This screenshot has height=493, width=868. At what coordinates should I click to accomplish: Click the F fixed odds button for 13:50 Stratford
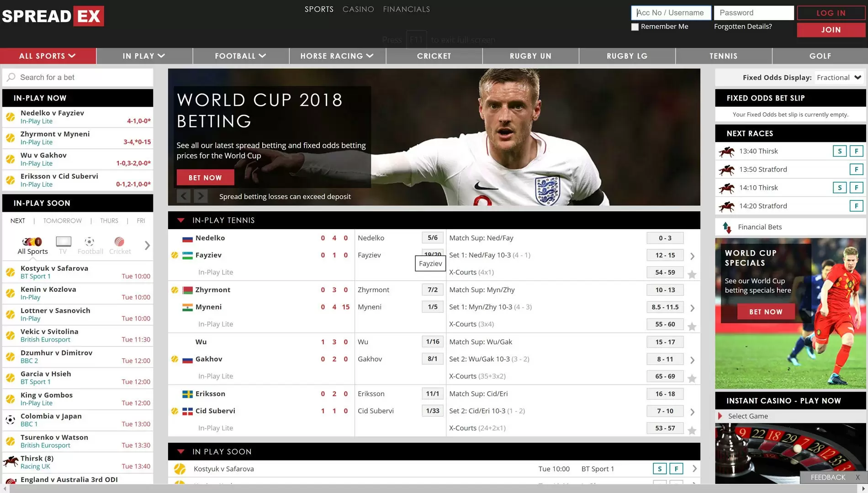coord(857,169)
